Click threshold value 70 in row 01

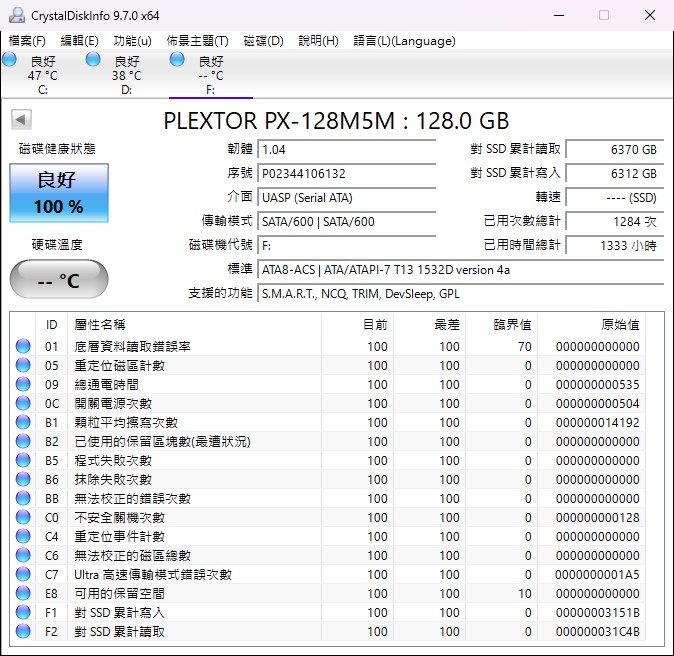(525, 346)
